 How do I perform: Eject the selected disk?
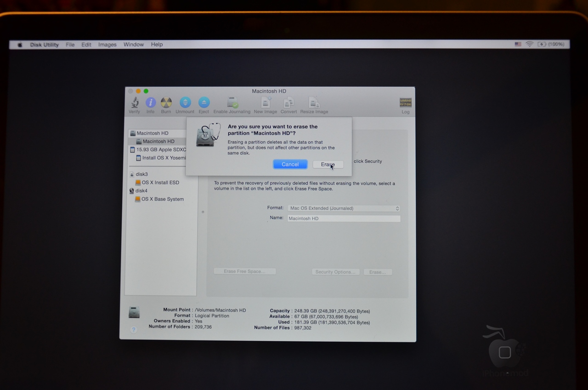pyautogui.click(x=204, y=103)
